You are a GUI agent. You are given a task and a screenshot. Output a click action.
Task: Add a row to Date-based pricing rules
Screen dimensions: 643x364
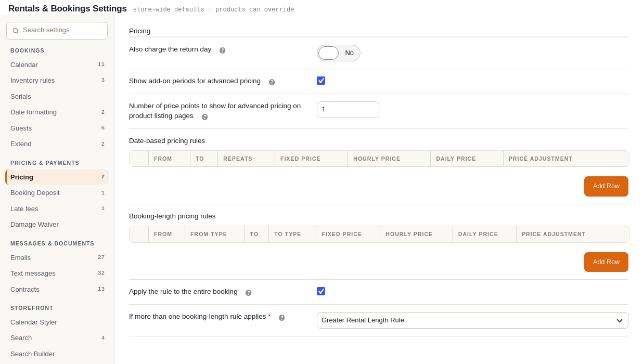pos(606,186)
